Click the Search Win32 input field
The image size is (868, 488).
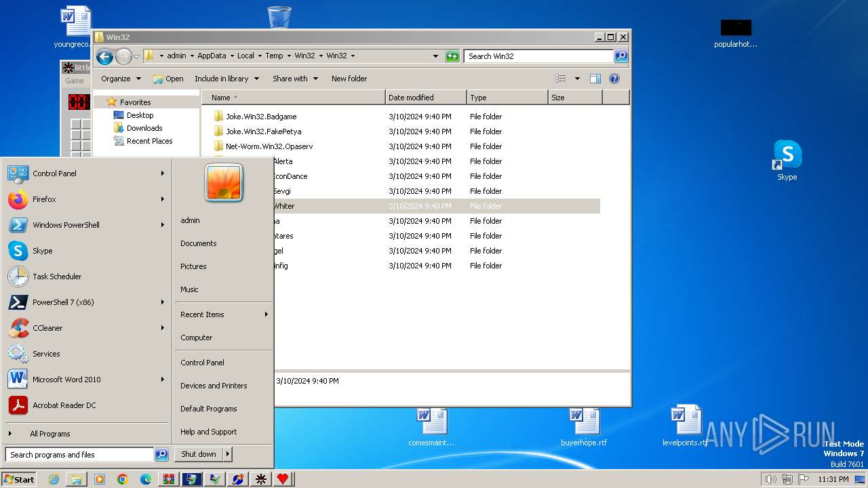pos(539,56)
